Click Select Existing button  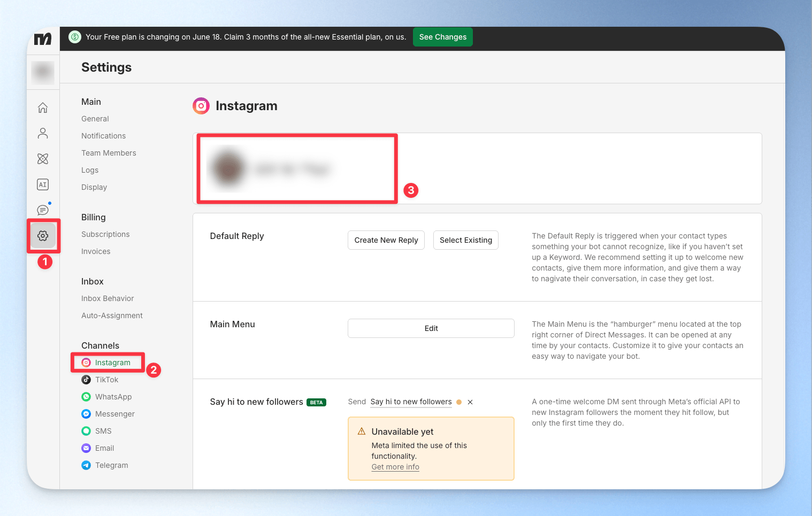coord(466,240)
